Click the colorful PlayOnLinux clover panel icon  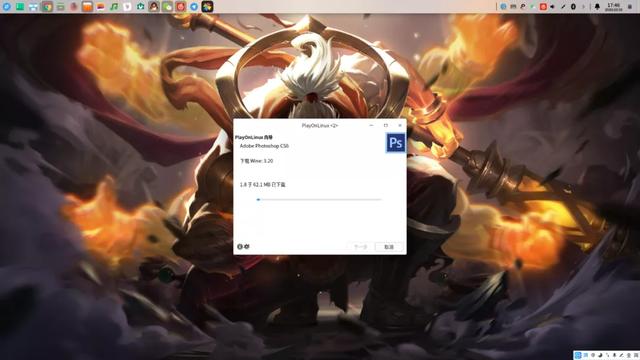point(207,7)
